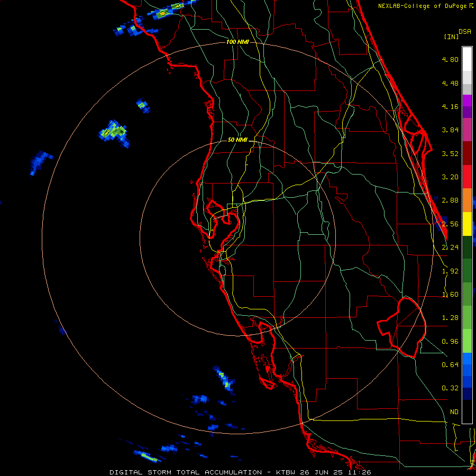Screen dimensions: 476x476
Task: Click the '50 NMI' range ring label
Action: pyautogui.click(x=237, y=140)
